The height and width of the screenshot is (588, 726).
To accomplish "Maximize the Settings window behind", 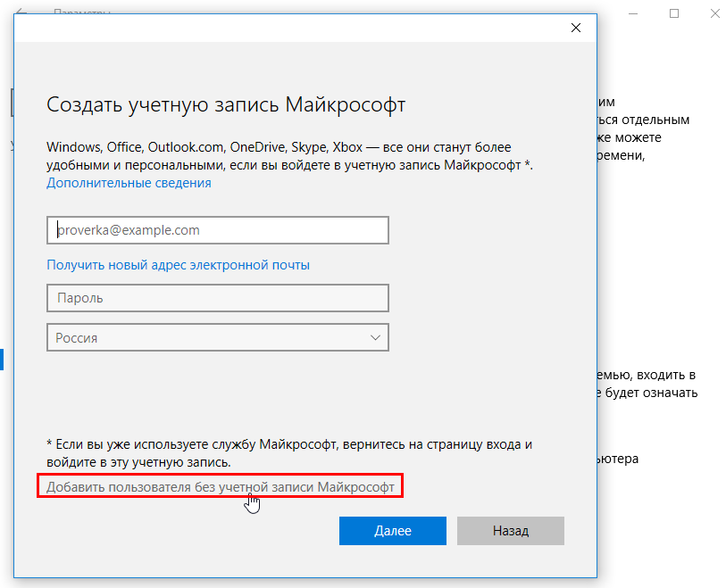I will 674,13.
